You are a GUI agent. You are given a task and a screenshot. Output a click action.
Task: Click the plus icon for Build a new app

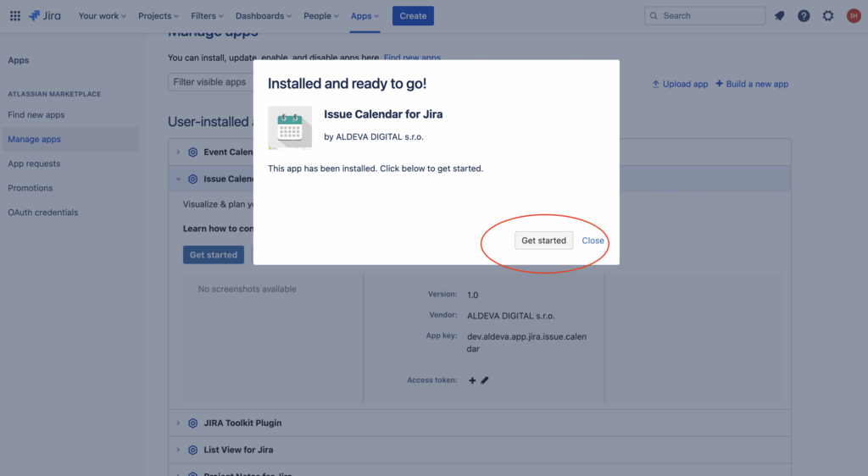pos(719,84)
